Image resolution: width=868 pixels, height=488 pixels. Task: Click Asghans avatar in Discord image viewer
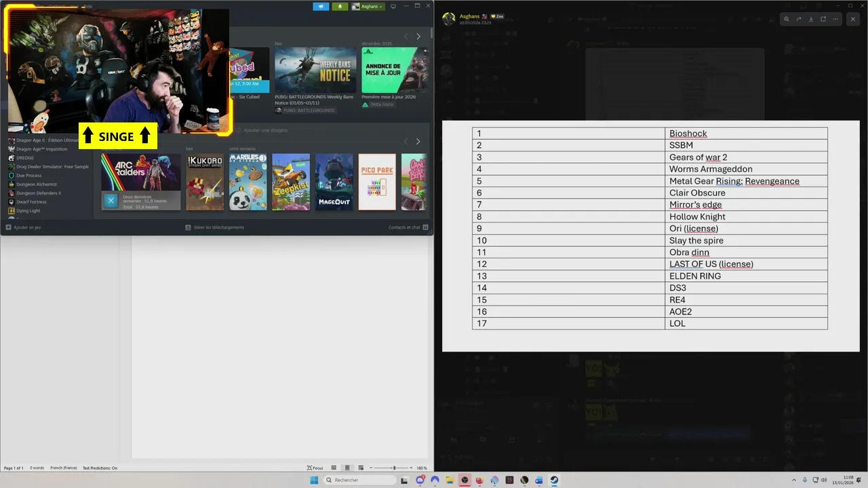(448, 19)
